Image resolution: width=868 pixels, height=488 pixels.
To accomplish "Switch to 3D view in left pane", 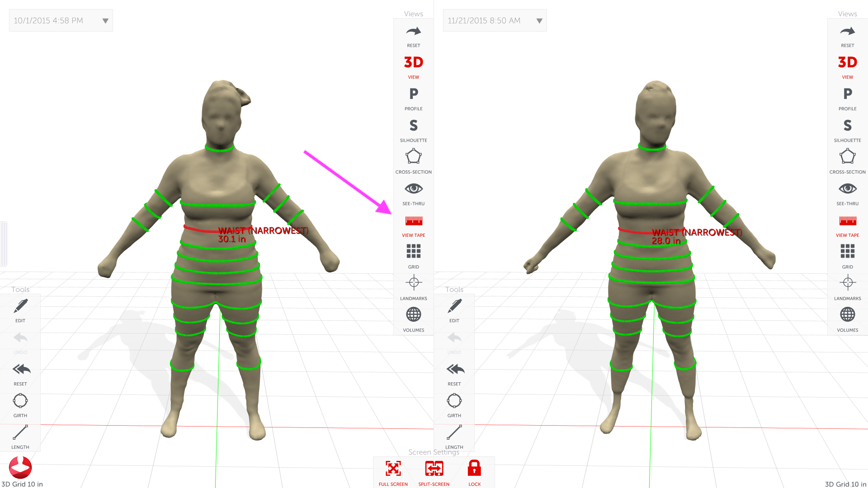I will (x=413, y=62).
